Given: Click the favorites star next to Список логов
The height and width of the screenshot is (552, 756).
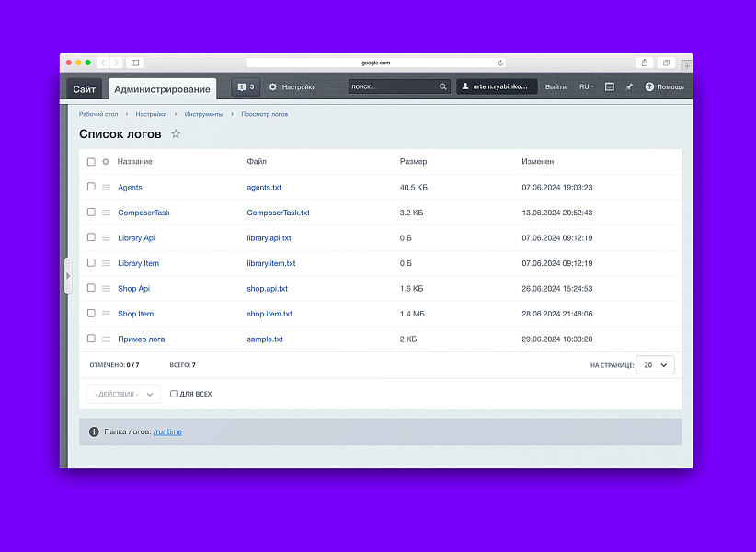Looking at the screenshot, I should [x=176, y=134].
